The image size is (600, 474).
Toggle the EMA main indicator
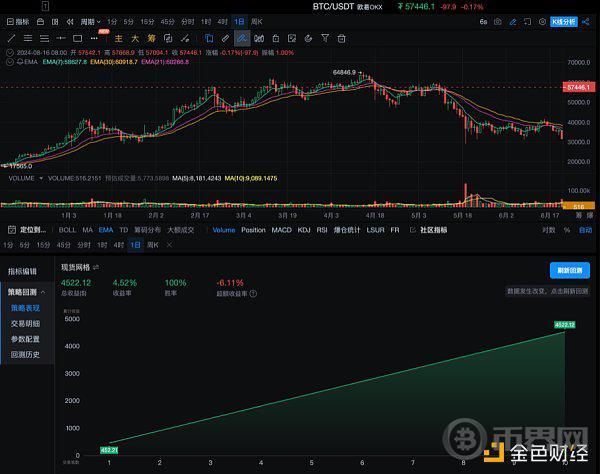coord(106,230)
